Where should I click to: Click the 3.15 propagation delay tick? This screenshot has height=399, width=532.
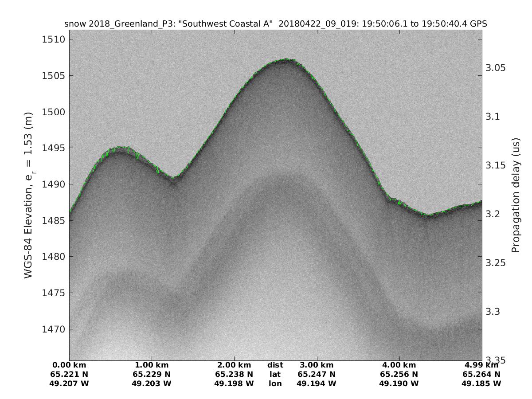point(496,165)
